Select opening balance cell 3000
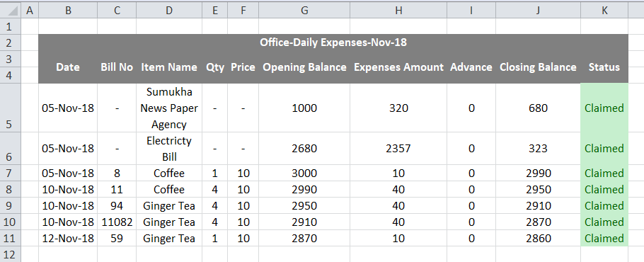Screen dimensions: 644x262 [x=304, y=173]
